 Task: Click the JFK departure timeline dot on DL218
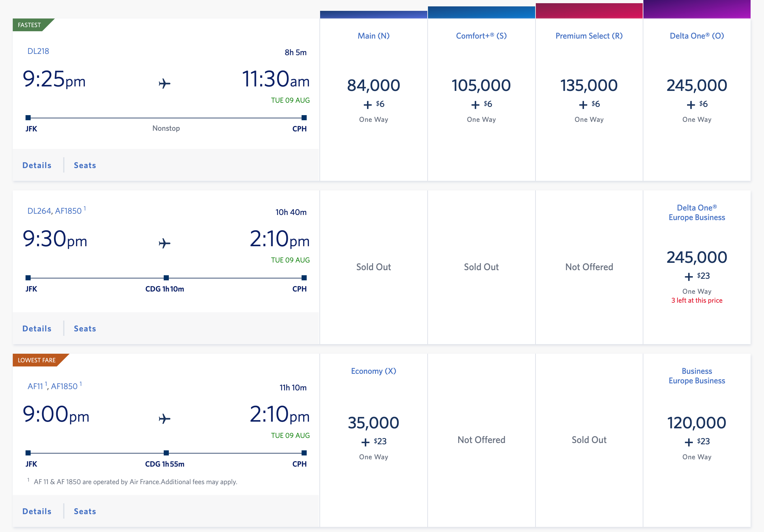(28, 117)
